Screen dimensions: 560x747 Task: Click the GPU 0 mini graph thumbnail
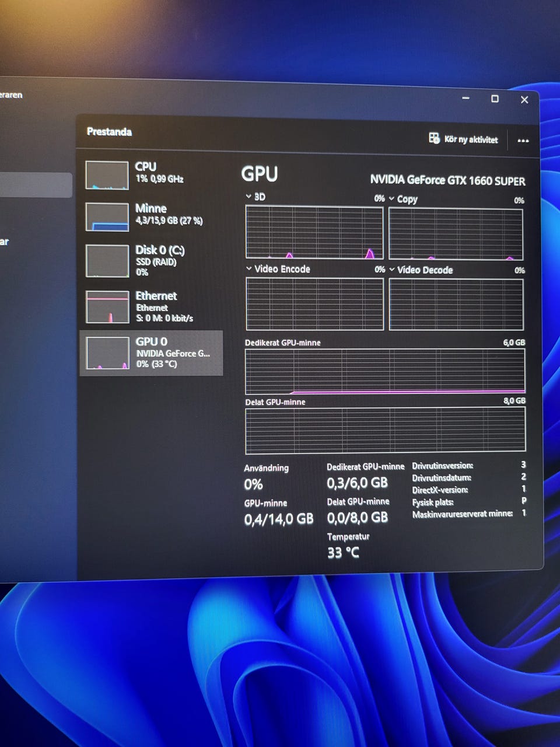pos(107,353)
